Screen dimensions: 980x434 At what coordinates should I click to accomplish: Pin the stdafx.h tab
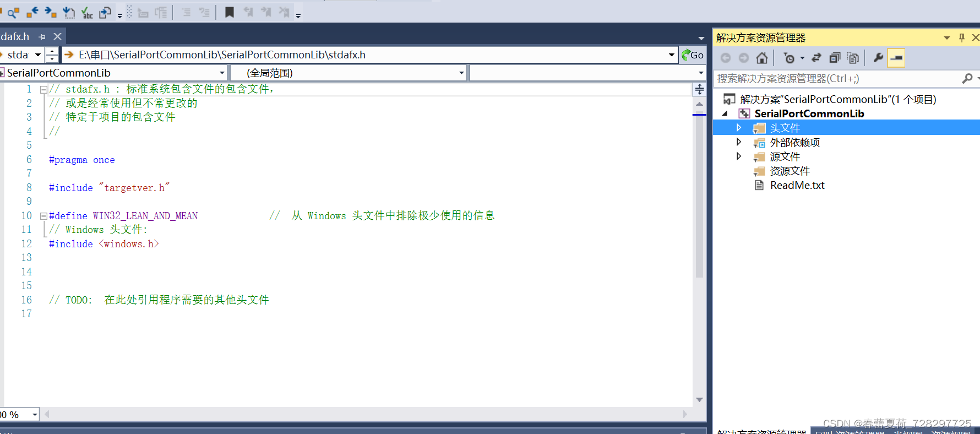click(42, 37)
